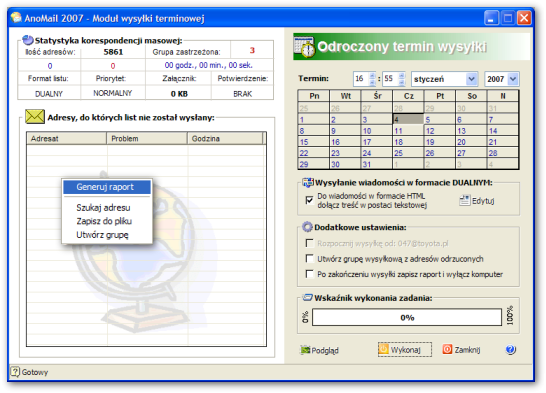Click the elapsed time 00 godz. text
The image size is (546, 393).
point(209,65)
